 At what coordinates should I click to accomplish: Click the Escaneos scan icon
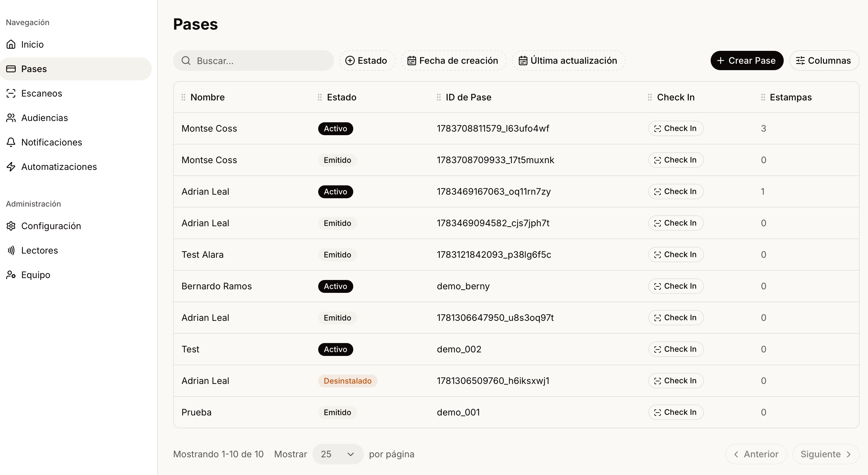tap(11, 93)
